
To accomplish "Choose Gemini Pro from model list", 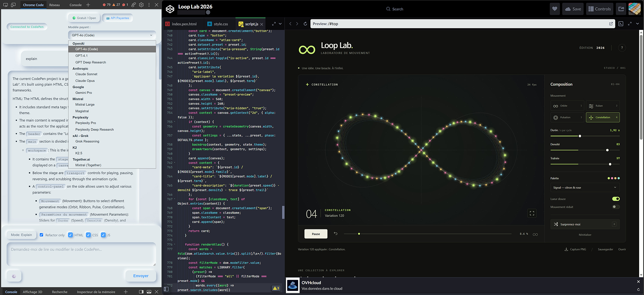I will point(112,93).
